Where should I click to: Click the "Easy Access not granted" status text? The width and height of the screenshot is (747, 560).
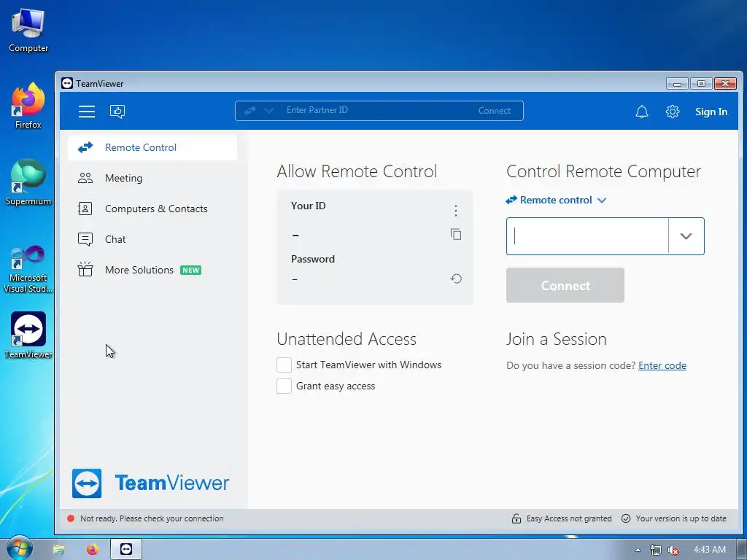point(569,518)
